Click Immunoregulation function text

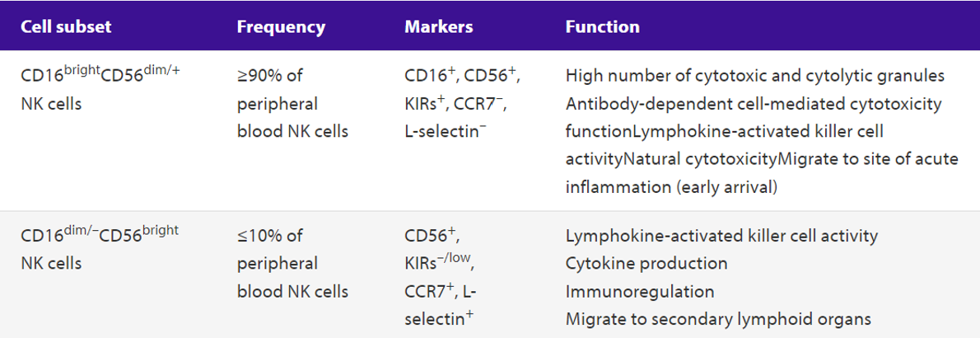click(x=639, y=291)
